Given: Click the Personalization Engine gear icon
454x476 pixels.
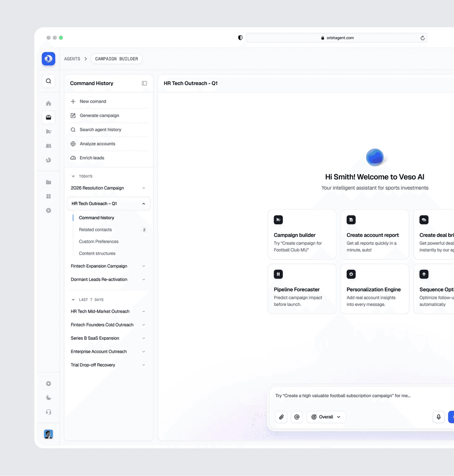Looking at the screenshot, I should (x=351, y=274).
